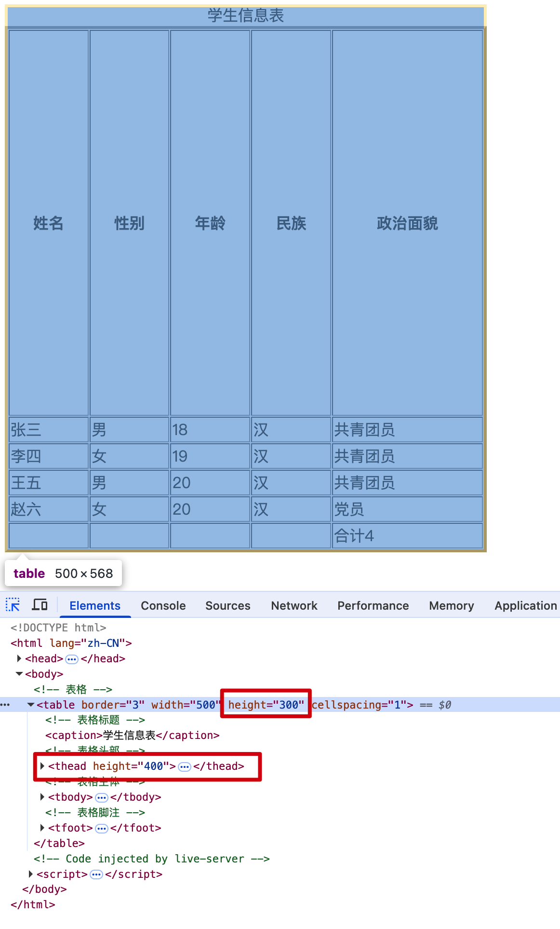Switch to the Sources tab
The height and width of the screenshot is (929, 560).
click(228, 606)
